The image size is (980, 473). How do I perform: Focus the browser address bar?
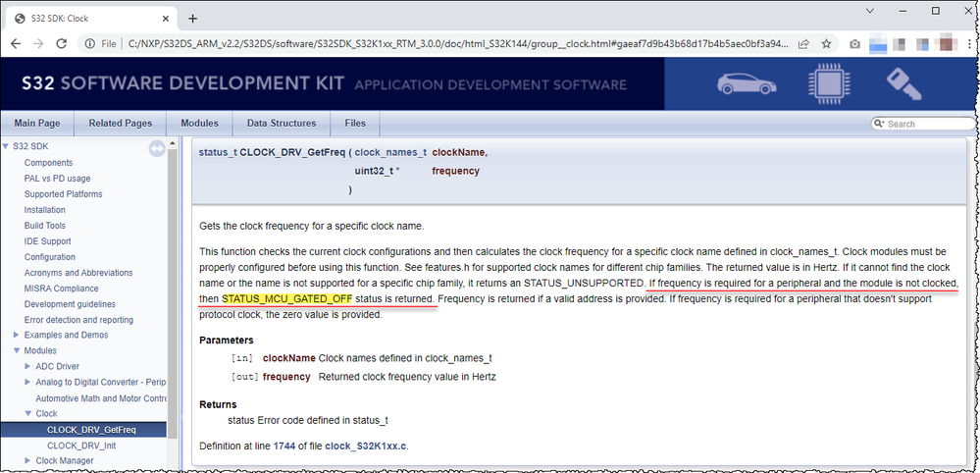[457, 44]
